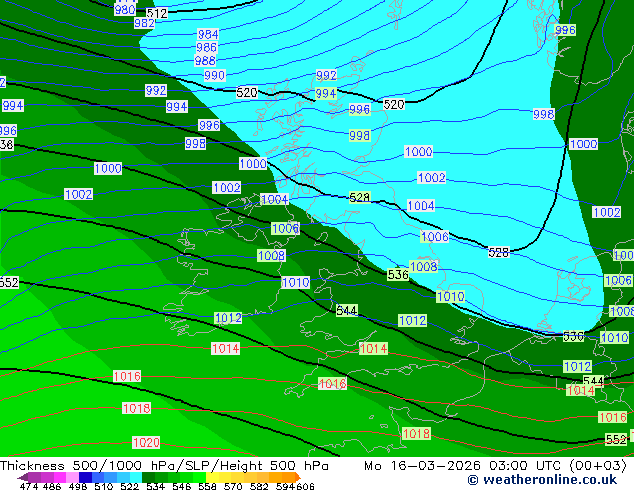Screen dimensions: 634x490
Task: Click the weatheronline.co.uk copyright link
Action: click(x=542, y=480)
